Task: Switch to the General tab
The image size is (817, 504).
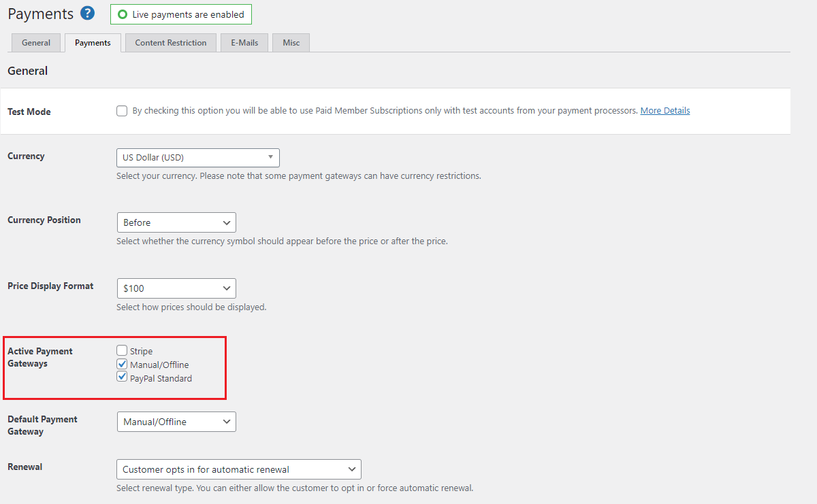Action: click(x=36, y=43)
